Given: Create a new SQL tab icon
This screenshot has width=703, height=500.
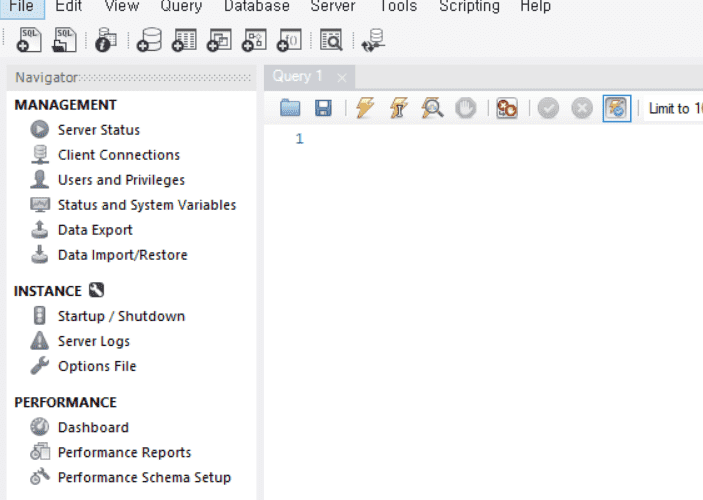Looking at the screenshot, I should pos(29,40).
